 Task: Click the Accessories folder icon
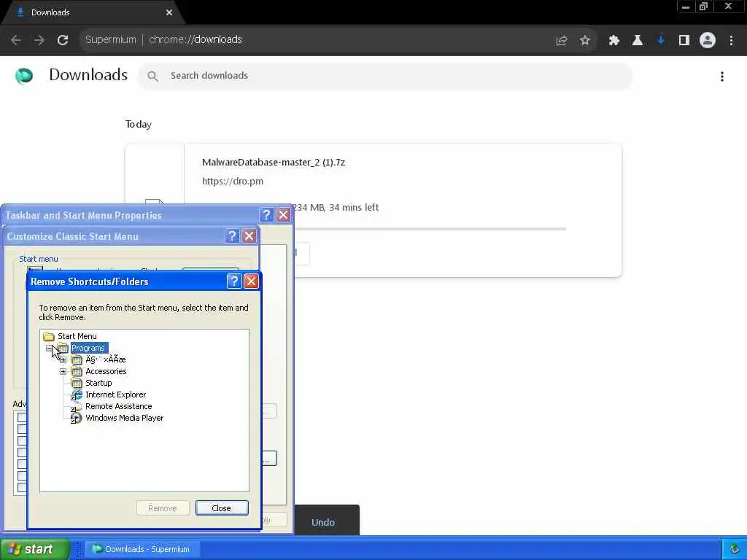[76, 371]
